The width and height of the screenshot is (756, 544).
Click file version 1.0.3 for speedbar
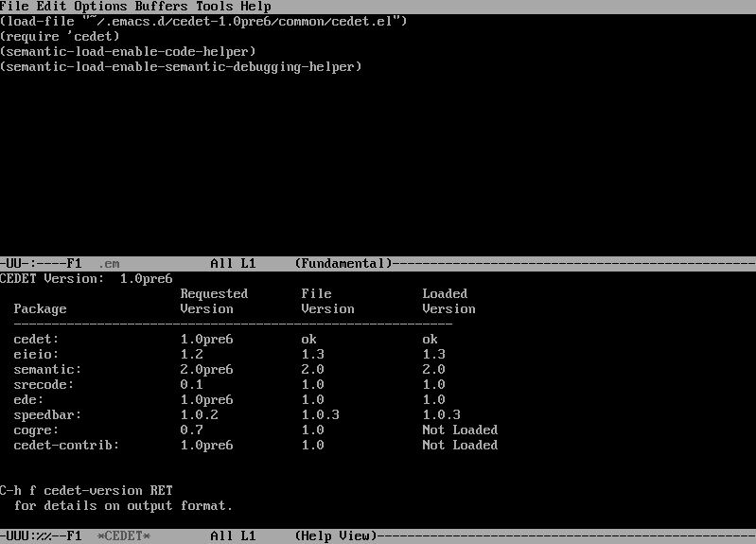coord(320,414)
